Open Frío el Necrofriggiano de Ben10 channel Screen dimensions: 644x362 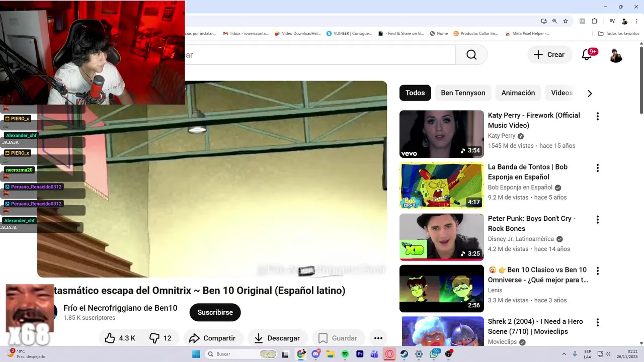[x=120, y=308]
